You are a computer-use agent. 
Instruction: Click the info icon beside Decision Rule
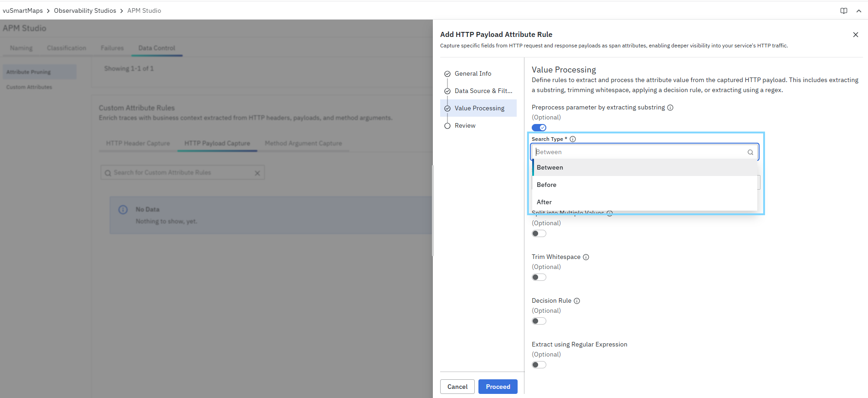click(577, 301)
